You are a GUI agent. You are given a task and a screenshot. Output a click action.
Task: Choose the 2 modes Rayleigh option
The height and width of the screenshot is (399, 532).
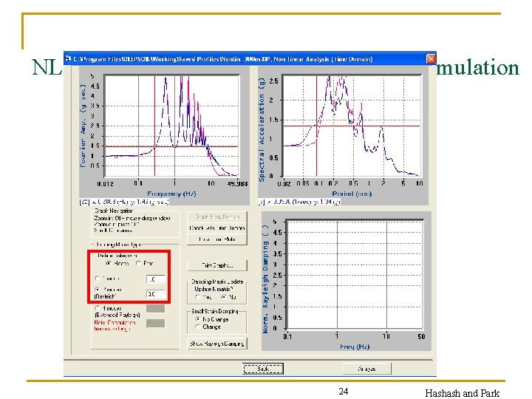click(98, 290)
